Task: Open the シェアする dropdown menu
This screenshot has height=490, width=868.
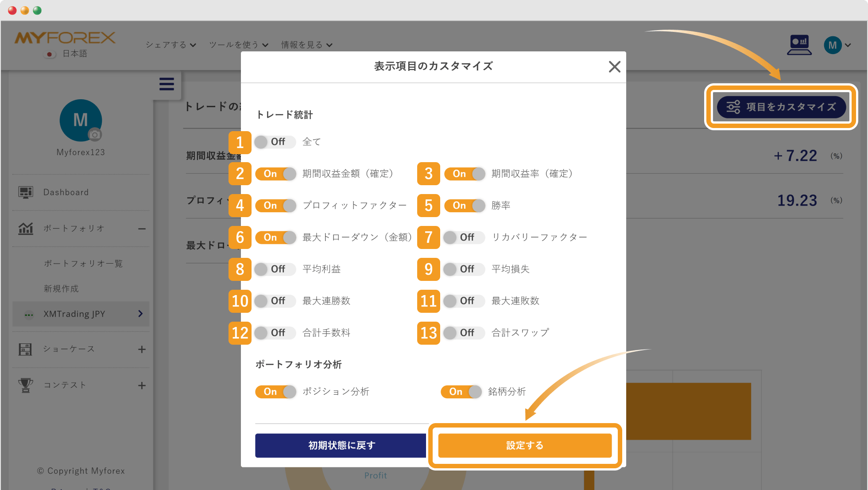Action: pyautogui.click(x=171, y=45)
